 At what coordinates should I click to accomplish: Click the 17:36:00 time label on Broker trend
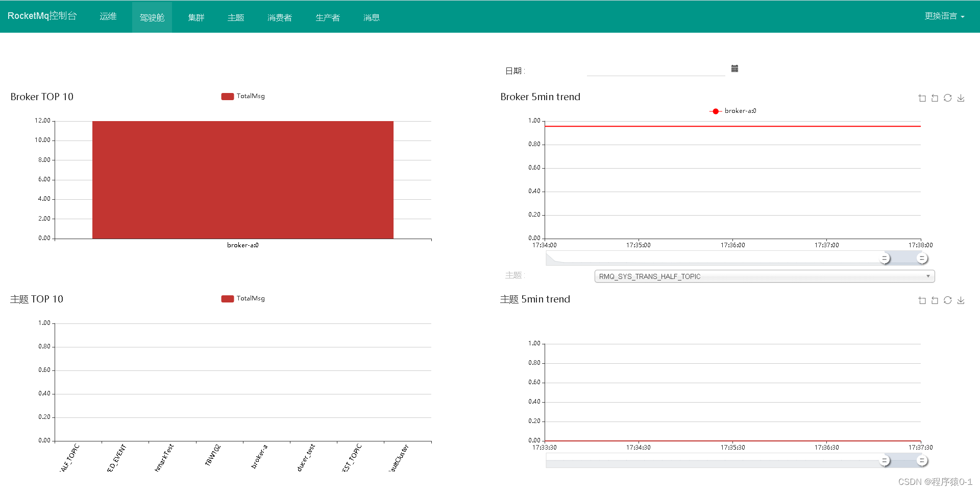tap(732, 245)
